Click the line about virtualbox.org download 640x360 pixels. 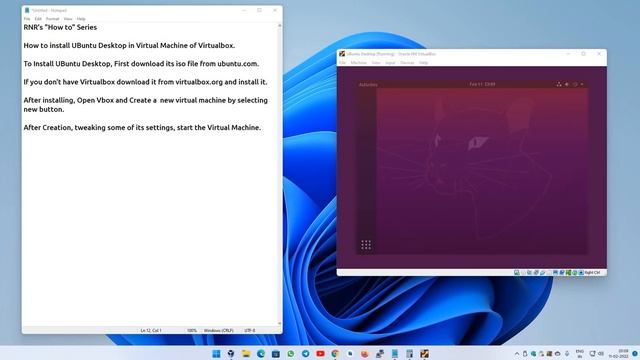pos(145,82)
